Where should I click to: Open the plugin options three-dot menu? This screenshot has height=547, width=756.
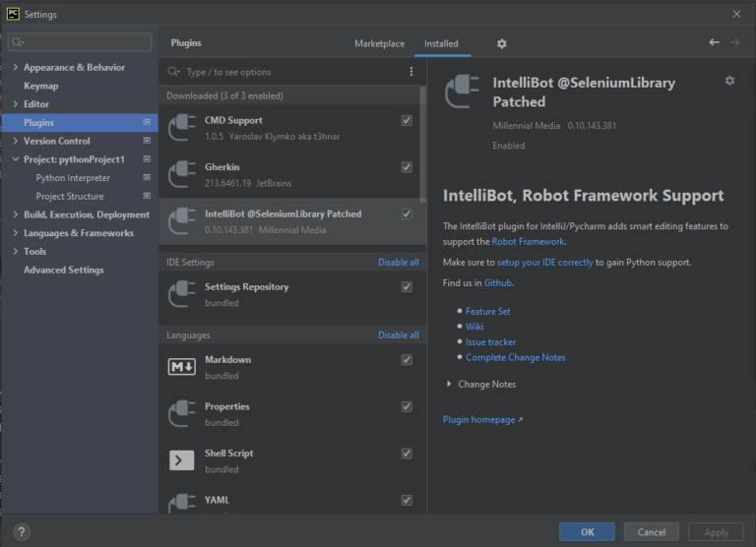411,72
